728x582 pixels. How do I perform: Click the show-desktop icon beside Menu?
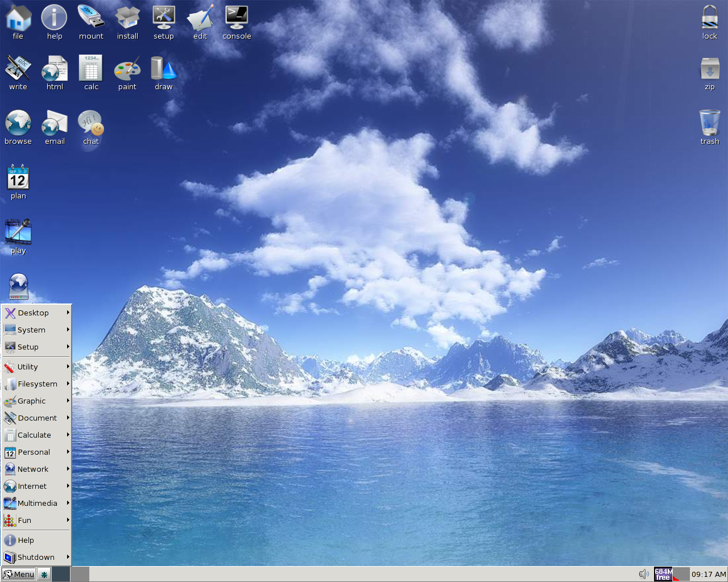tap(44, 574)
